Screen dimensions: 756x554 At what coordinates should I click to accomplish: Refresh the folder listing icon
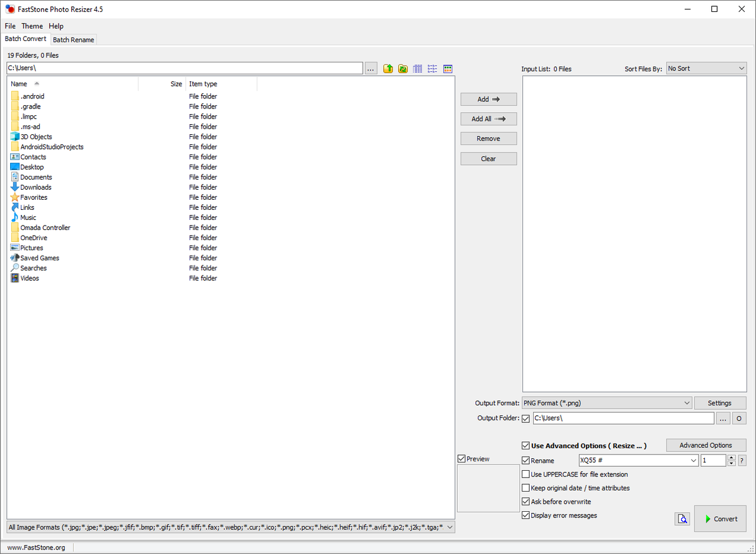coord(403,68)
